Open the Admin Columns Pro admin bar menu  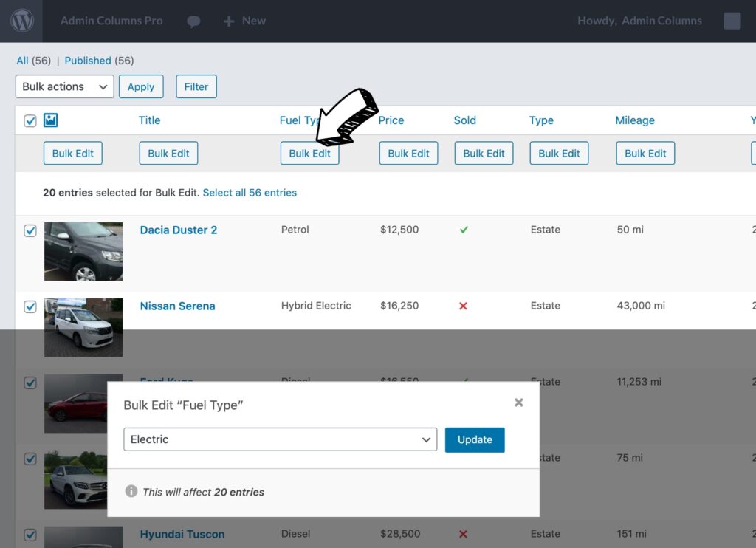pos(111,21)
